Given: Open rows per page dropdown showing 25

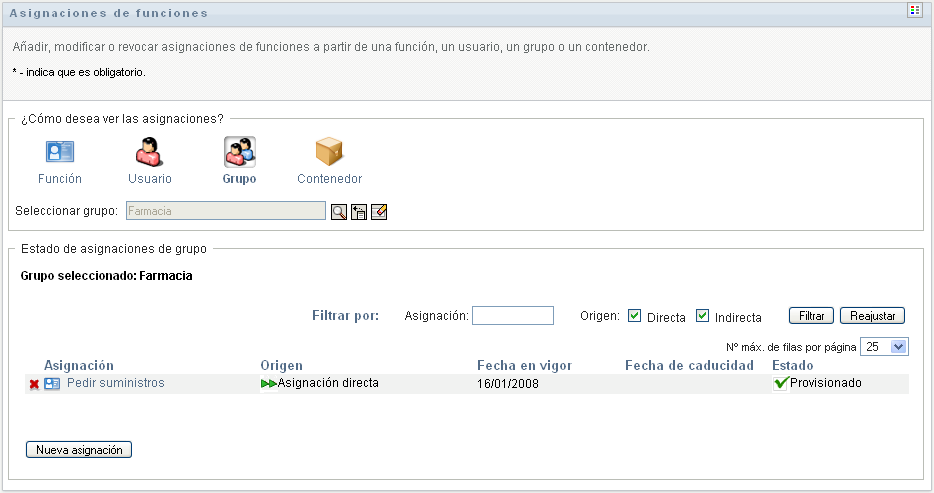Looking at the screenshot, I should click(x=884, y=347).
